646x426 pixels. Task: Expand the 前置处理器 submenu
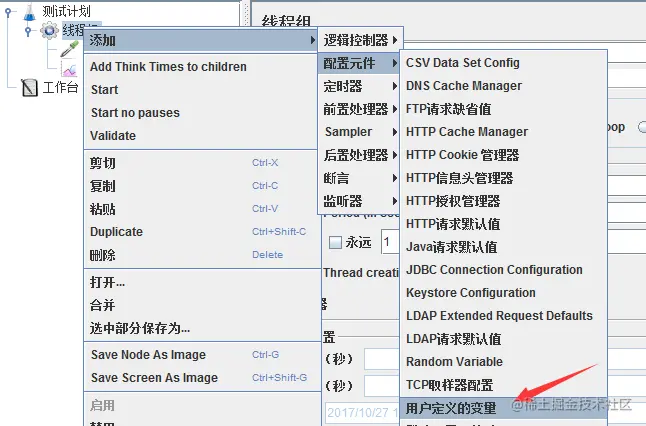[x=360, y=109]
